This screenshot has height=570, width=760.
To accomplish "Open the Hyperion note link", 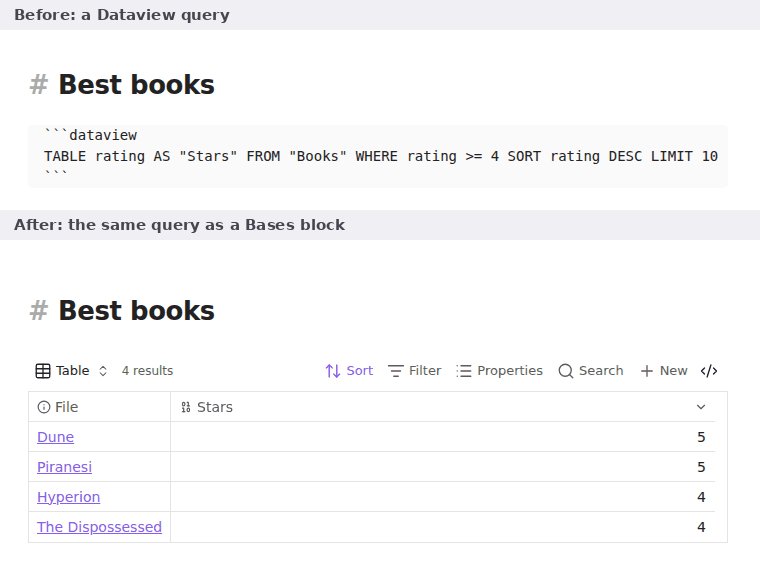I will click(68, 497).
